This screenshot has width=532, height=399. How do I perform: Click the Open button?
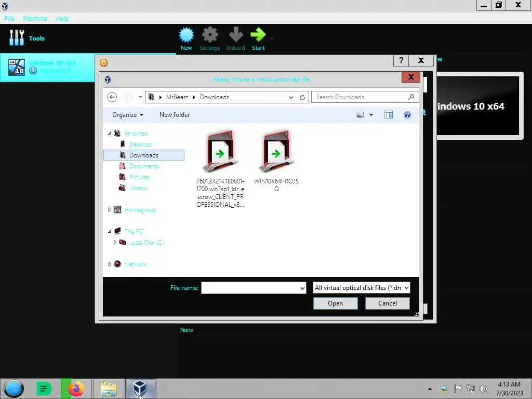click(x=335, y=303)
